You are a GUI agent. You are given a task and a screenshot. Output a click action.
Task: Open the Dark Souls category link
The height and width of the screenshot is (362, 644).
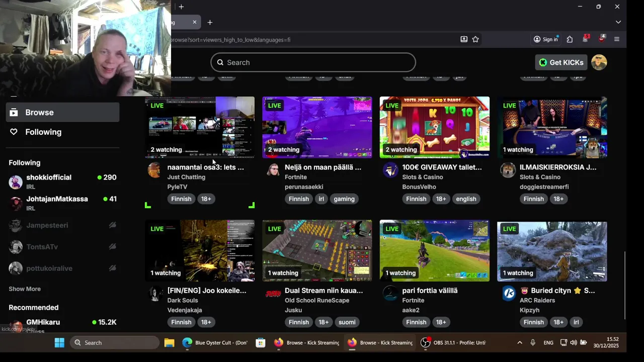183,300
